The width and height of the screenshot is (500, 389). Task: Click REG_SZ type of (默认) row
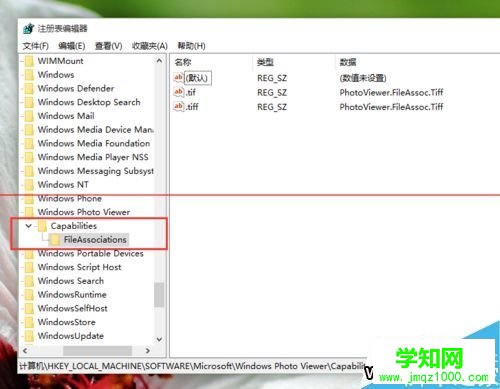coord(272,78)
